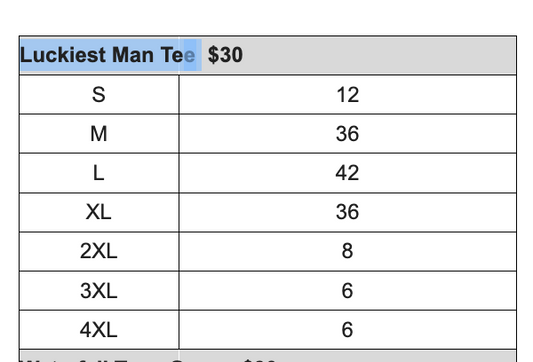Select the L size cell

click(99, 173)
